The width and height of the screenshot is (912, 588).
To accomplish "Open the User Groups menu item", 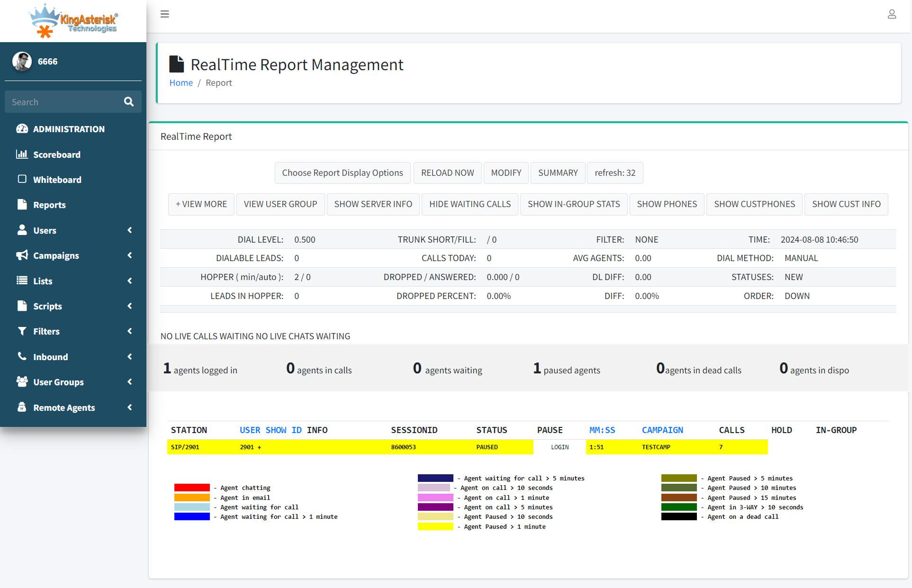I will coord(58,382).
